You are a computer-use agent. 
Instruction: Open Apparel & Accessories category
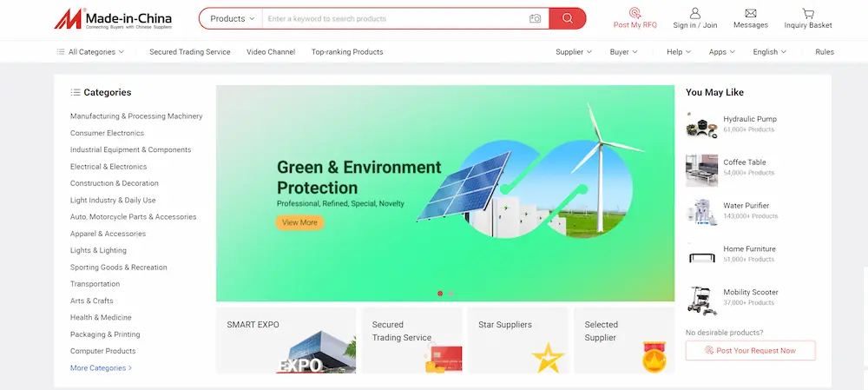[x=108, y=234]
